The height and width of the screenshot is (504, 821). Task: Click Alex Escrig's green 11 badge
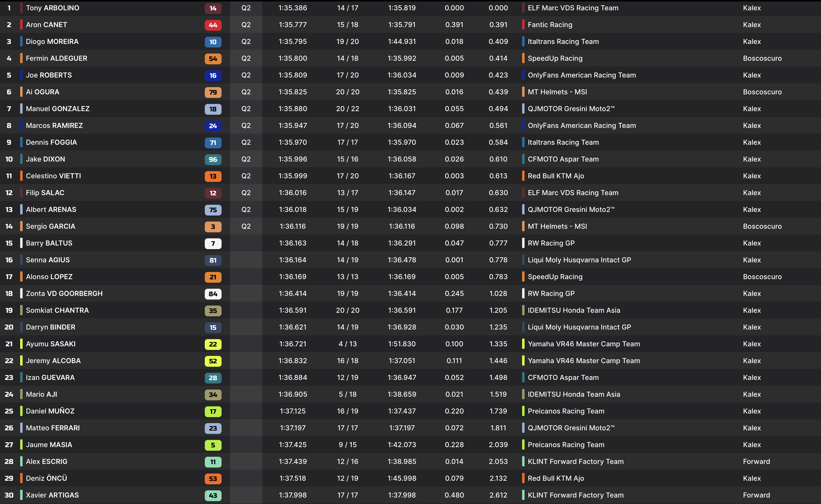(213, 462)
